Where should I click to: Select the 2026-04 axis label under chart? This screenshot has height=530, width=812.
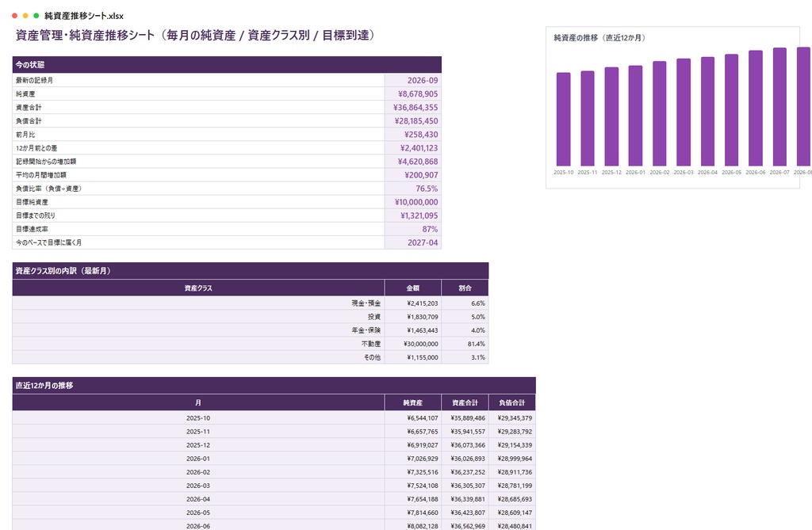707,173
